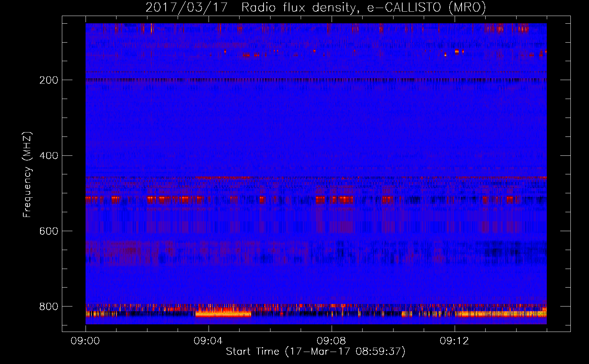Screen dimensions: 589x364
Task: Click the "200" frequency tick label
Action: click(49, 80)
